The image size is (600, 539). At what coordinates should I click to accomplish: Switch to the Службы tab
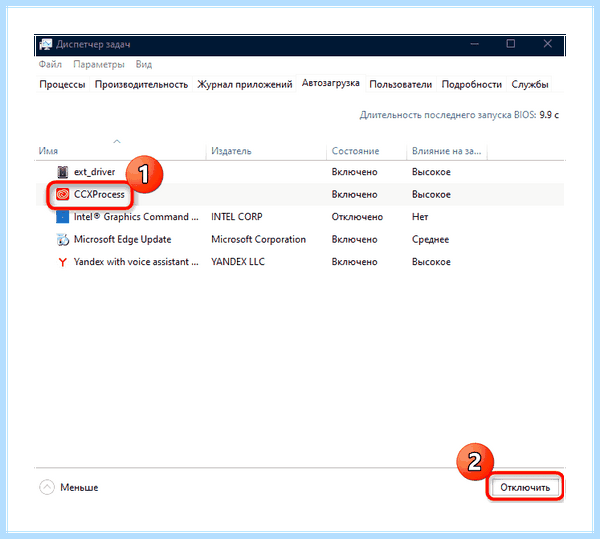tap(530, 85)
